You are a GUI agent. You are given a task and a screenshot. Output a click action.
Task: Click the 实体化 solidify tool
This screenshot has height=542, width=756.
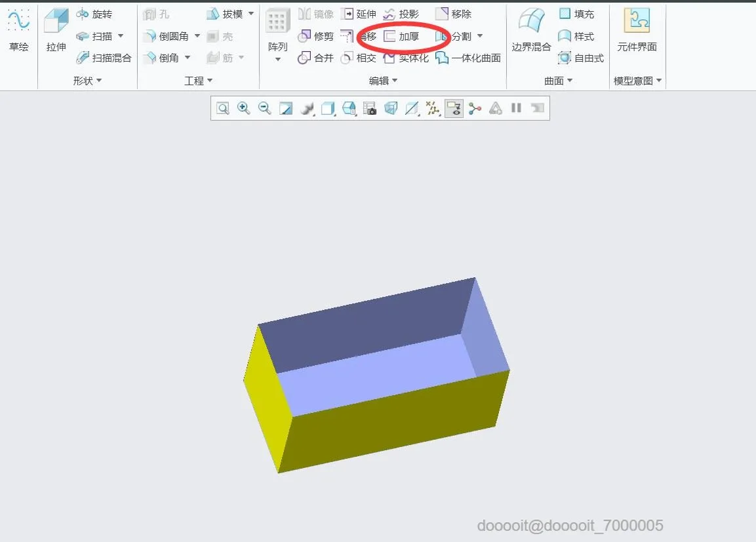click(x=406, y=58)
